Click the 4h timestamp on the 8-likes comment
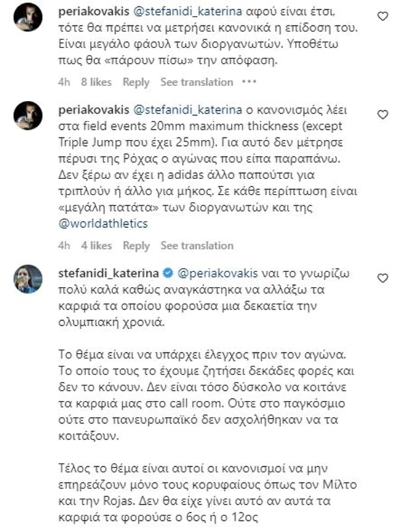 point(65,82)
